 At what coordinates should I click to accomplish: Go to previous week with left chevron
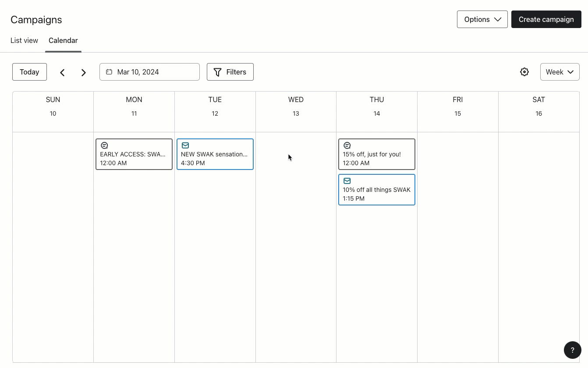tap(62, 72)
